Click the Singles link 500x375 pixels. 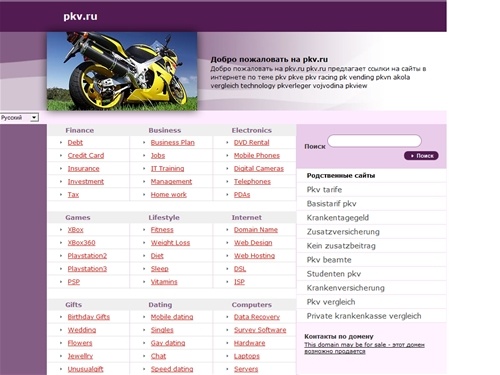click(x=162, y=330)
